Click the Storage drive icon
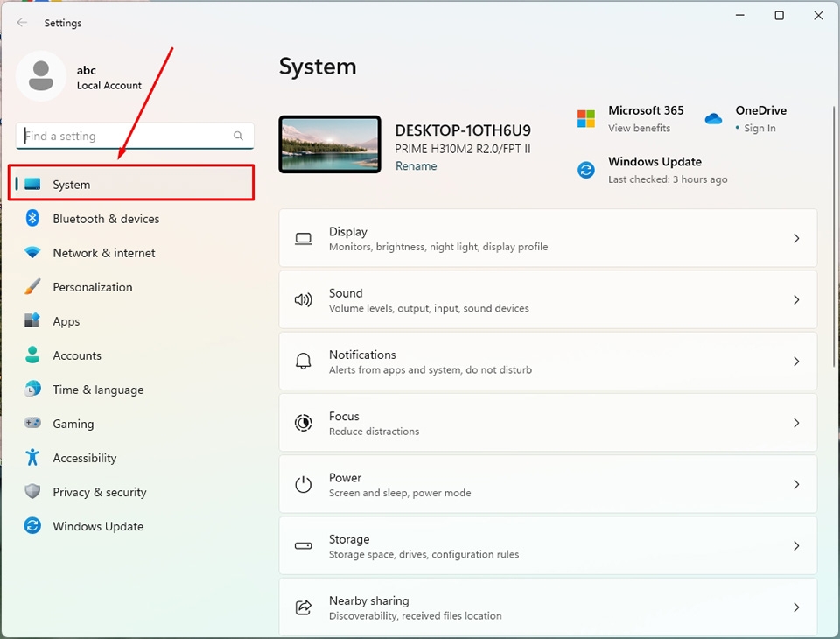 304,545
